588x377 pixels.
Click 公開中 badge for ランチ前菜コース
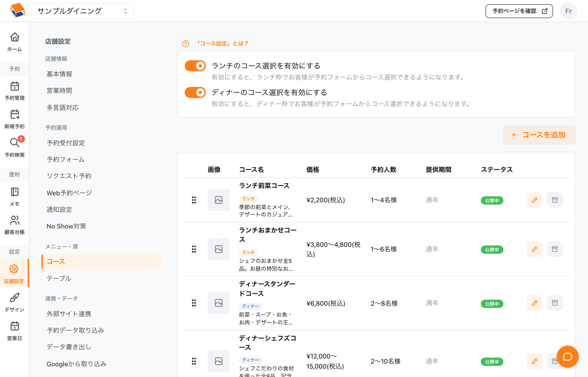coord(492,200)
